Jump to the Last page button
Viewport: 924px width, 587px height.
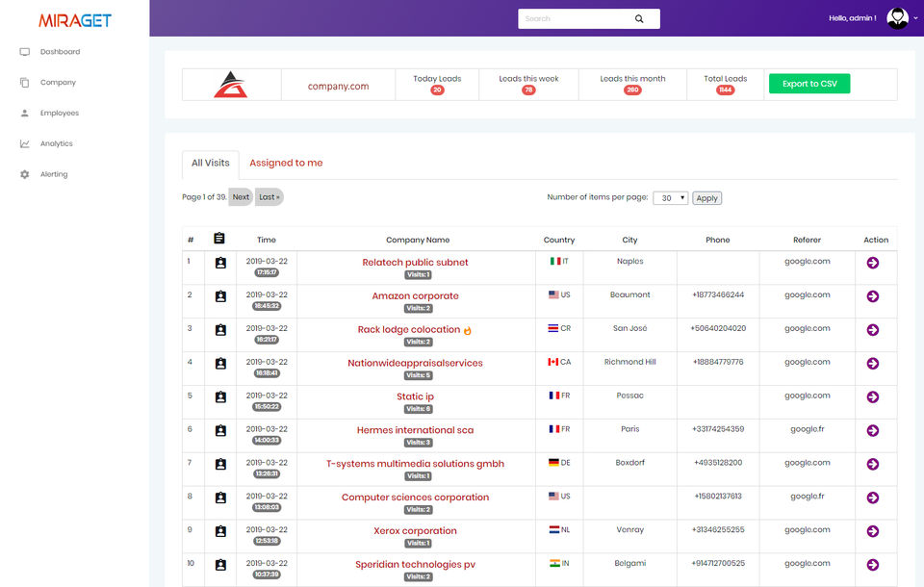tap(269, 197)
